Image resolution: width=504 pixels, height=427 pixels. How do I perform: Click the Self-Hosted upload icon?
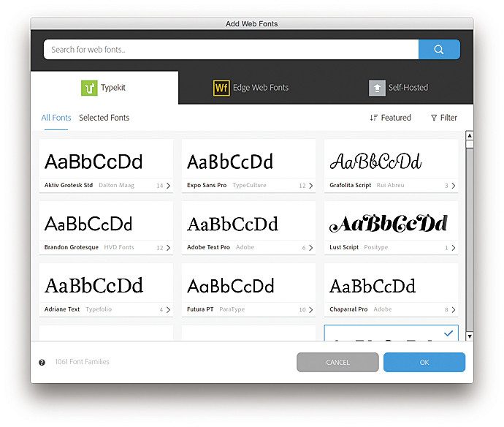(x=377, y=88)
